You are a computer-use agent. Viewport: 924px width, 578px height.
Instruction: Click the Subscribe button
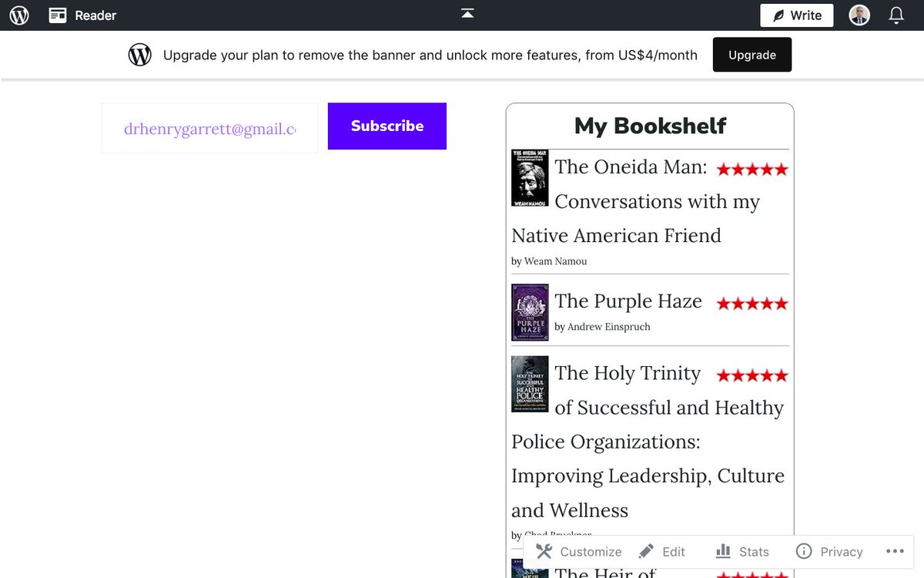tap(387, 126)
